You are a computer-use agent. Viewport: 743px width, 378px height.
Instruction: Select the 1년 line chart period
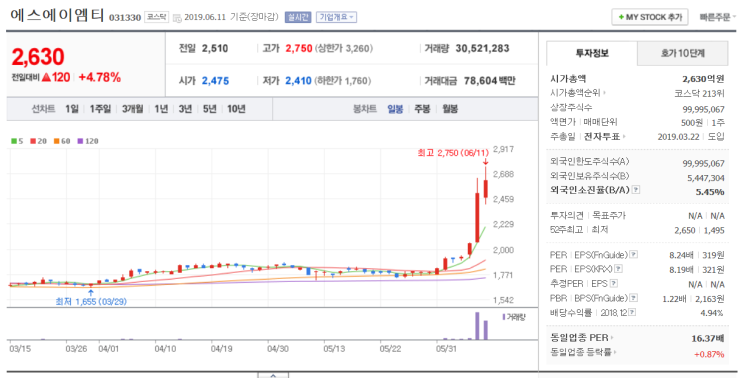pyautogui.click(x=161, y=109)
